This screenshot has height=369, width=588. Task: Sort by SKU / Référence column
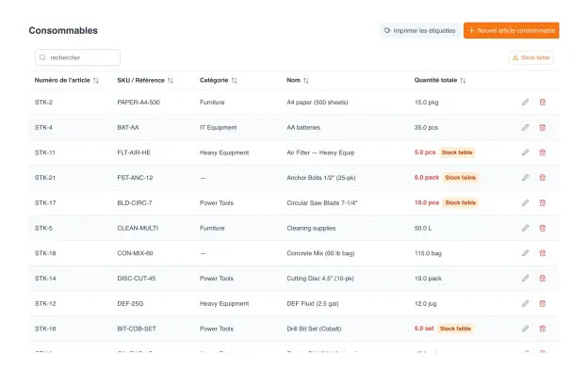[171, 81]
